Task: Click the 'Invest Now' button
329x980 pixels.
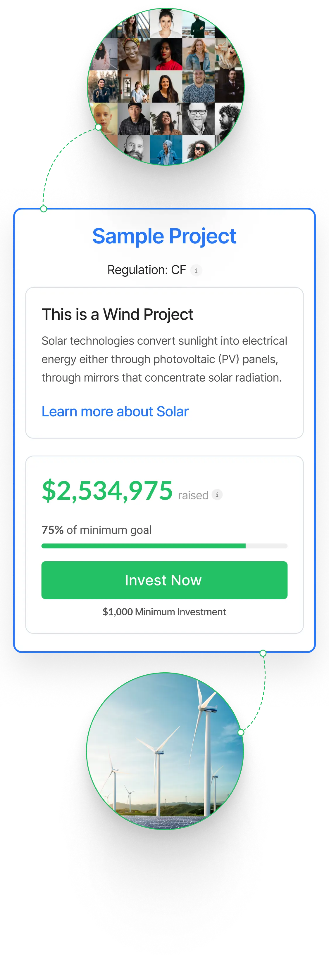Action: [164, 580]
